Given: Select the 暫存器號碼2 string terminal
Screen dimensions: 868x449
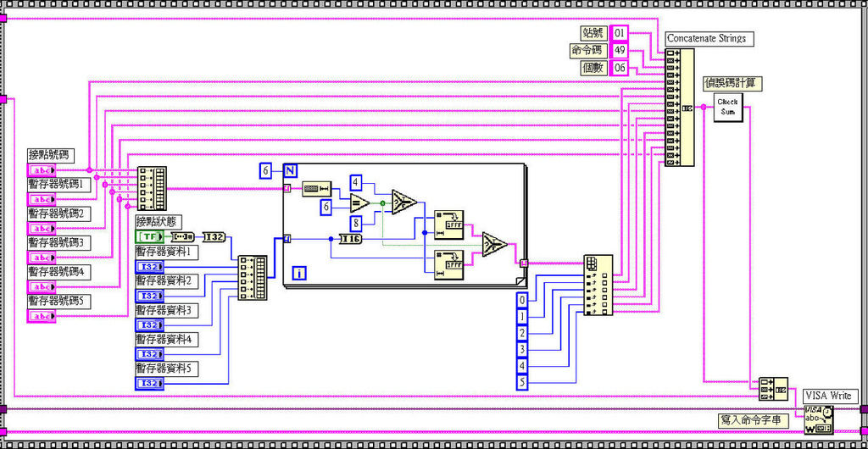Looking at the screenshot, I should pyautogui.click(x=42, y=229).
